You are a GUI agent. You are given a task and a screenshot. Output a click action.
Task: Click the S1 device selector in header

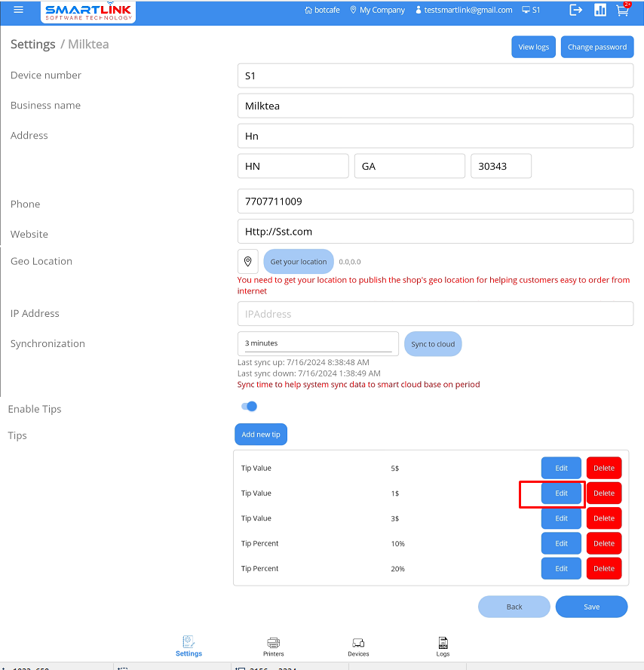click(531, 11)
